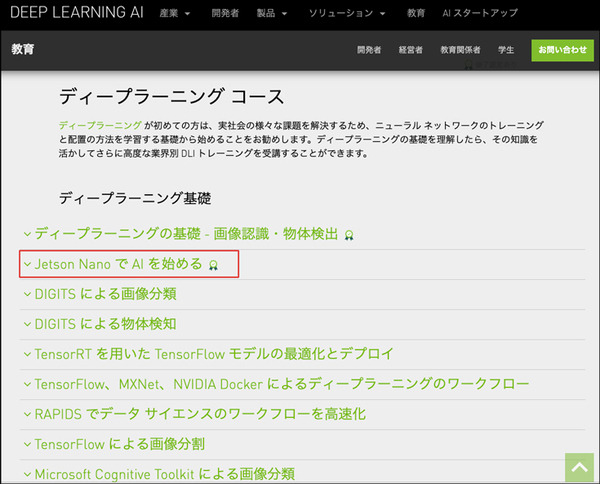
Task: Click the ディープラーニング hyperlink in the paragraph
Action: point(86,124)
